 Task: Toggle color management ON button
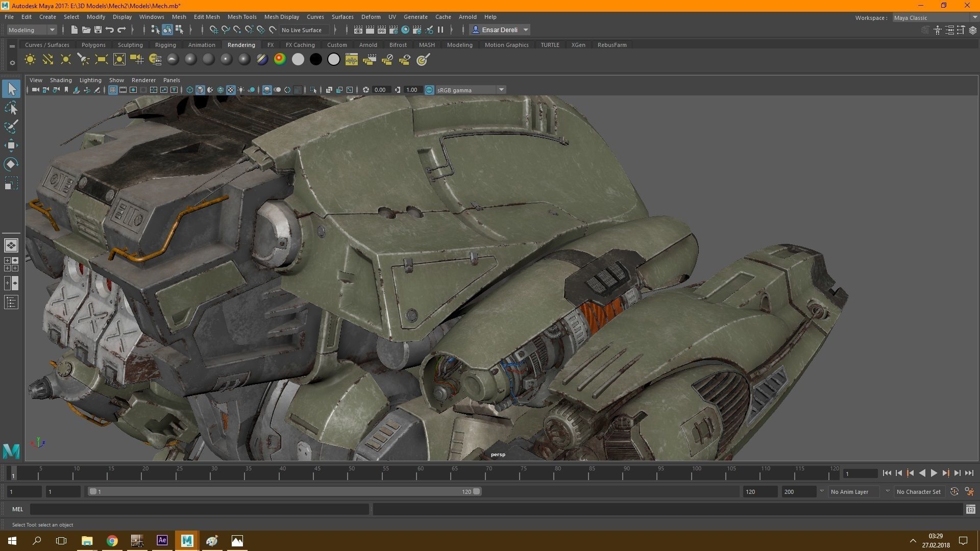[429, 90]
